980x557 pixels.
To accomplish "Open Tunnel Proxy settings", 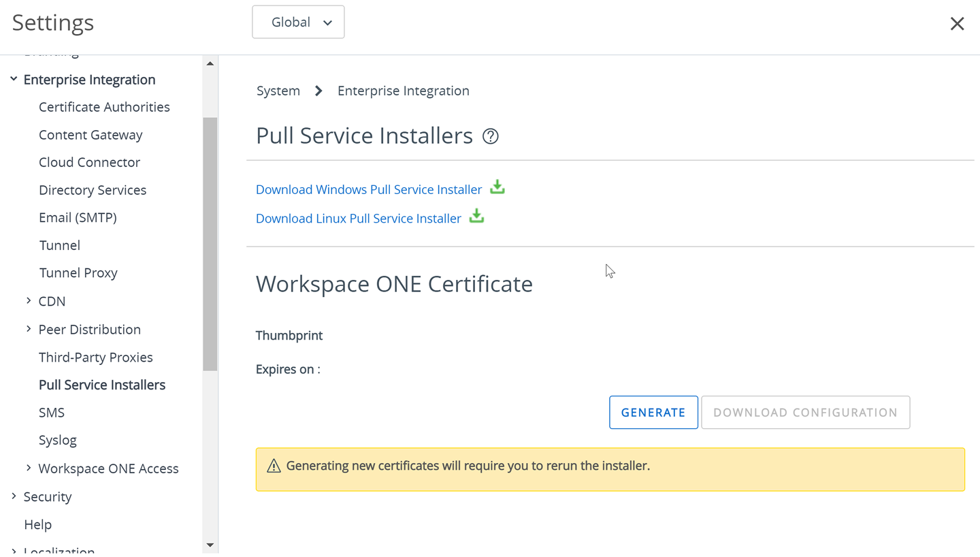I will [x=78, y=272].
